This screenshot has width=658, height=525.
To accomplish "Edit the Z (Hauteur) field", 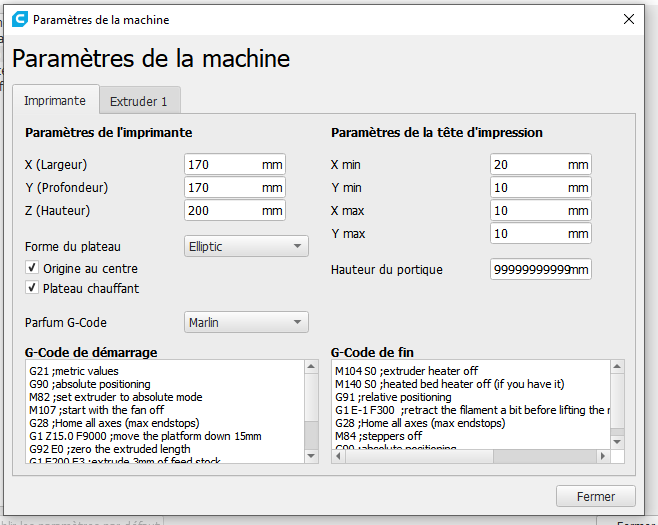I will click(222, 210).
